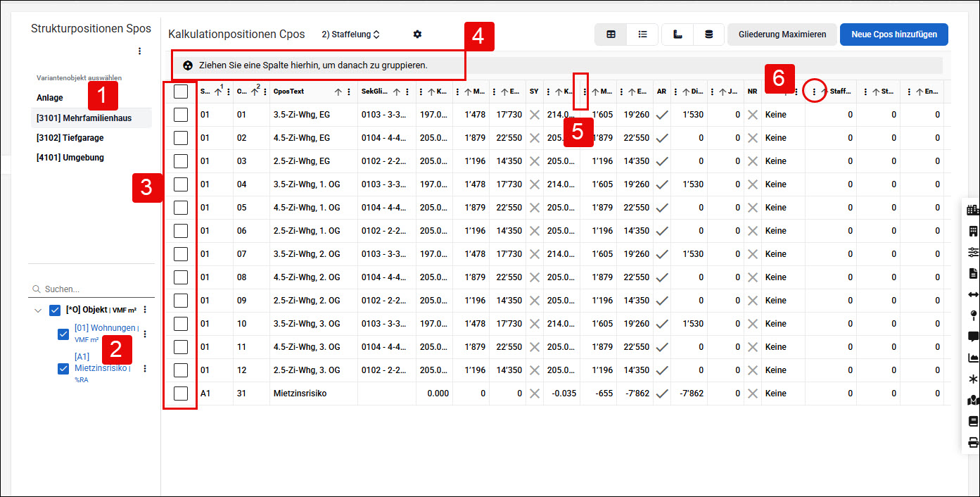980x497 pixels.
Task: Uncheck the [01] Wohnungen tree checkbox
Action: click(x=63, y=334)
